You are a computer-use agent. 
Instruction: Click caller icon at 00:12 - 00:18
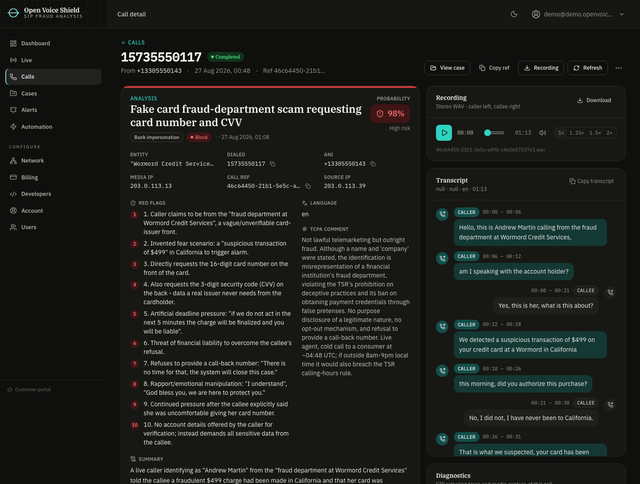442,326
